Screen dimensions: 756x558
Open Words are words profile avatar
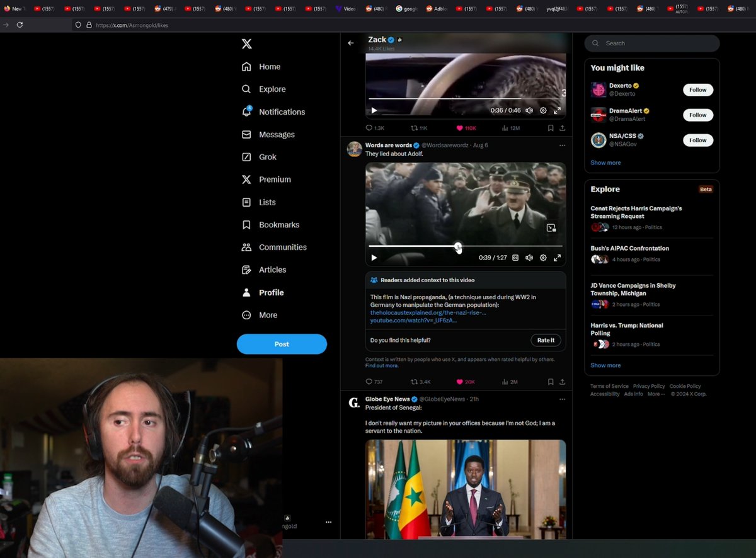pyautogui.click(x=354, y=149)
